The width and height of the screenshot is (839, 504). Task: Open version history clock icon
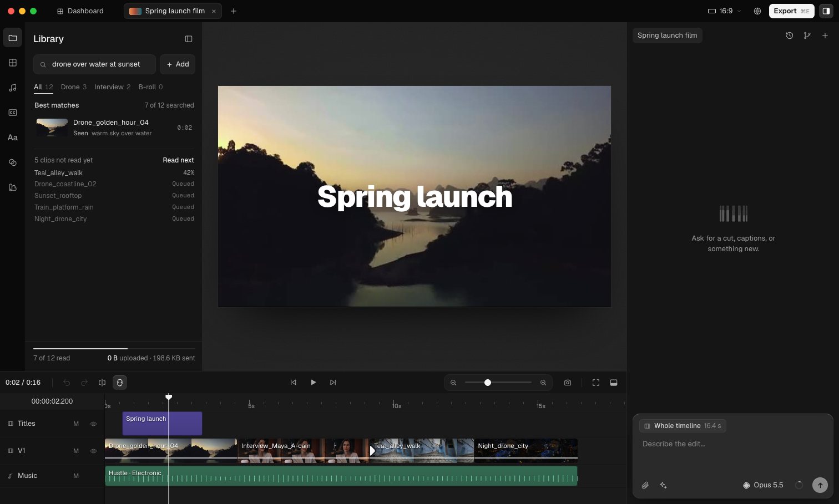(x=790, y=35)
